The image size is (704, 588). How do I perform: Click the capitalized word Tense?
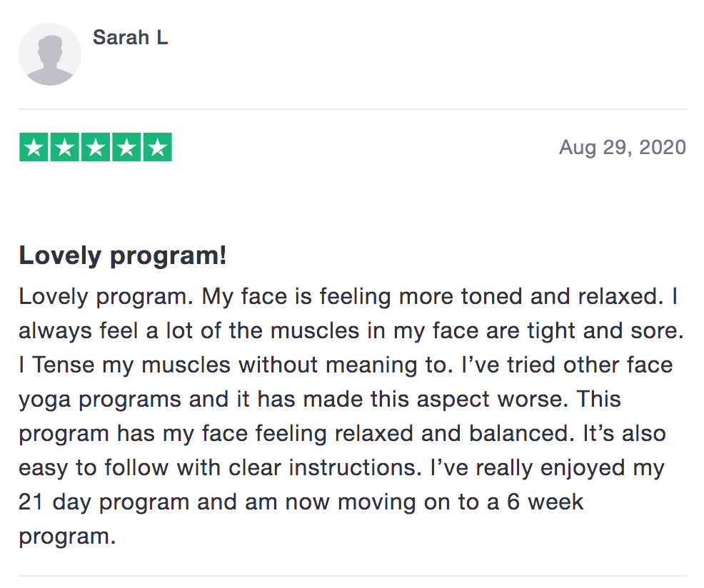[x=64, y=365]
